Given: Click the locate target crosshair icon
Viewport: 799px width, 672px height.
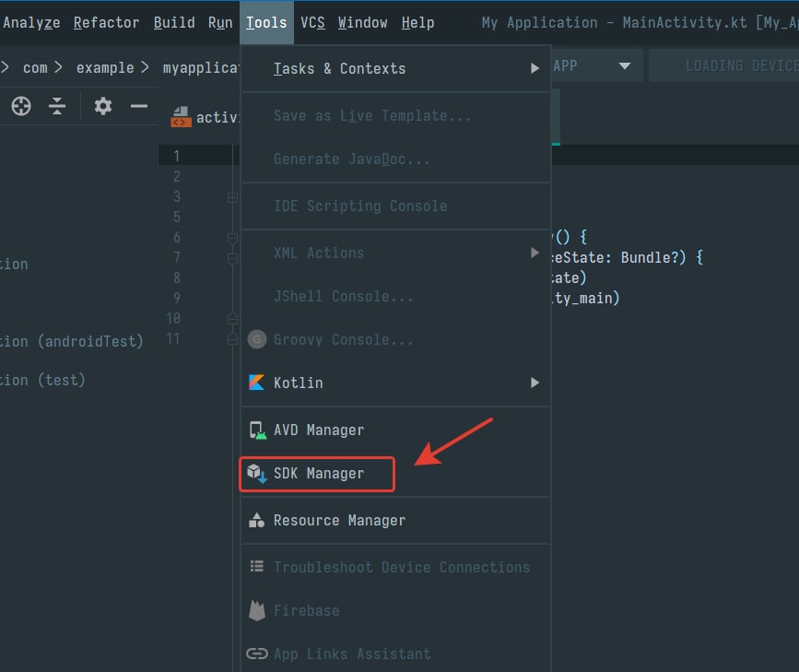Looking at the screenshot, I should point(21,106).
